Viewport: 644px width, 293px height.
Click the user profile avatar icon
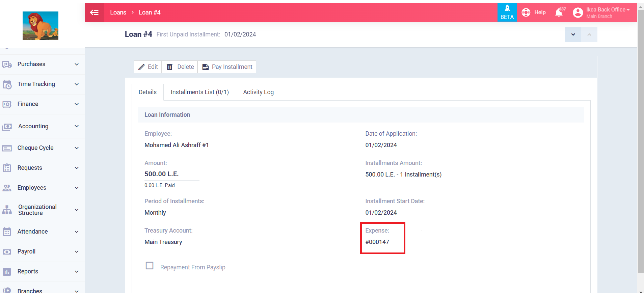[x=578, y=13]
